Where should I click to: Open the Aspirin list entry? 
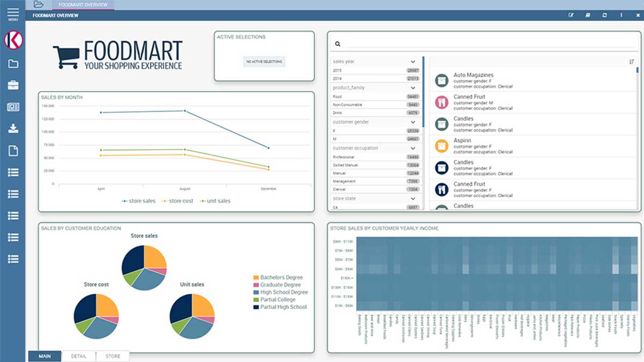tap(533, 146)
